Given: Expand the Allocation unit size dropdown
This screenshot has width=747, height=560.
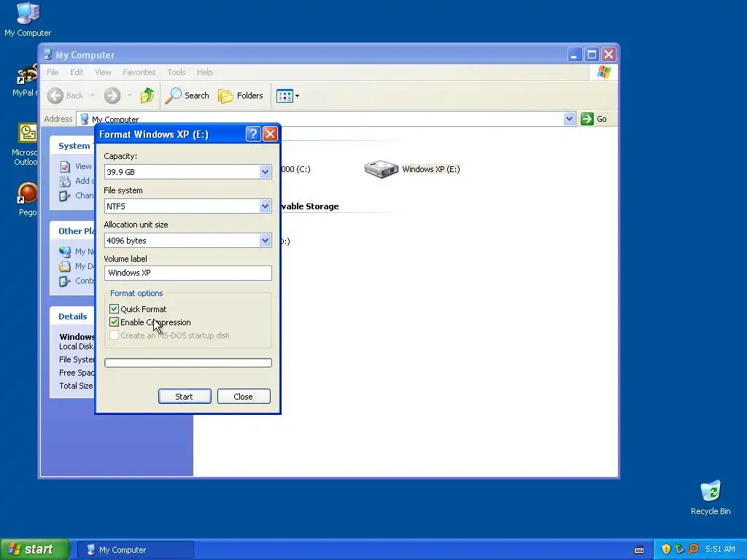Looking at the screenshot, I should tap(265, 241).
